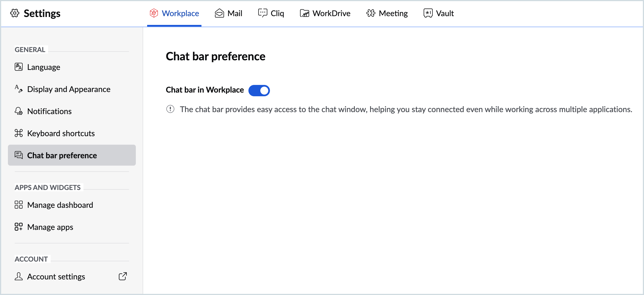Click the GENERAL section header
644x295 pixels.
pos(30,50)
